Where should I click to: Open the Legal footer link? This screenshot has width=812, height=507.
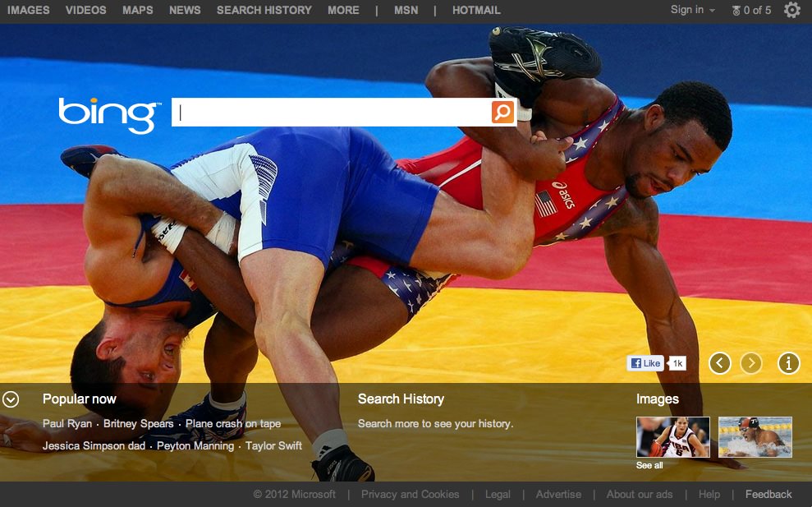[498, 495]
